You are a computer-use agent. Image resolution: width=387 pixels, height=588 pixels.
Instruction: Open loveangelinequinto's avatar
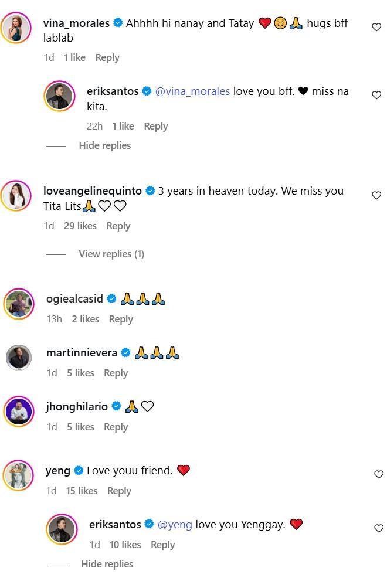coord(16,195)
